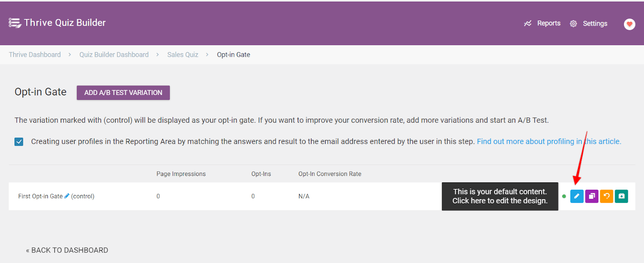Open the profiling article link
644x263 pixels.
tap(549, 141)
